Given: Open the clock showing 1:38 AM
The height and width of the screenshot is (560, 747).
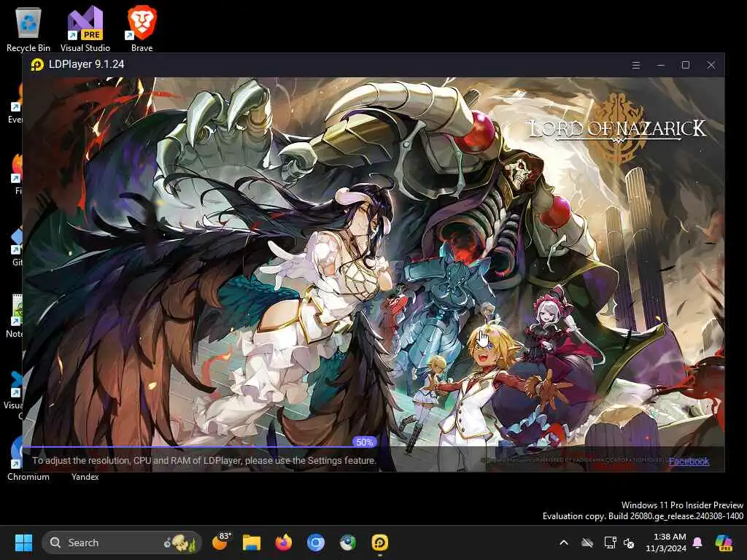Looking at the screenshot, I should pos(666,542).
